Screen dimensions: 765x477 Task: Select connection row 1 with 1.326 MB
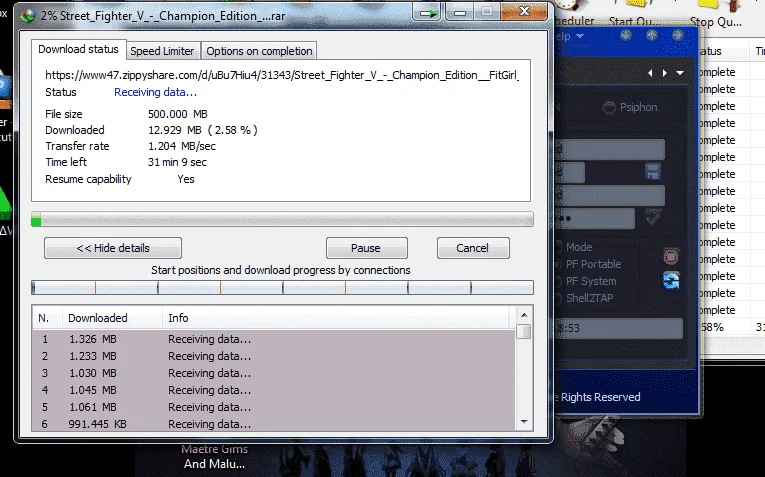click(x=274, y=339)
